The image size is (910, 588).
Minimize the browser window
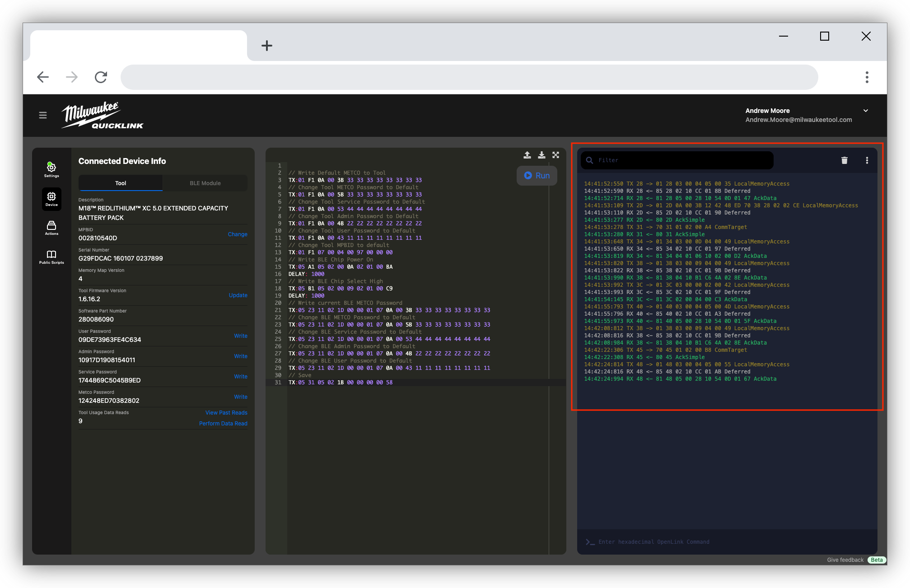point(784,36)
